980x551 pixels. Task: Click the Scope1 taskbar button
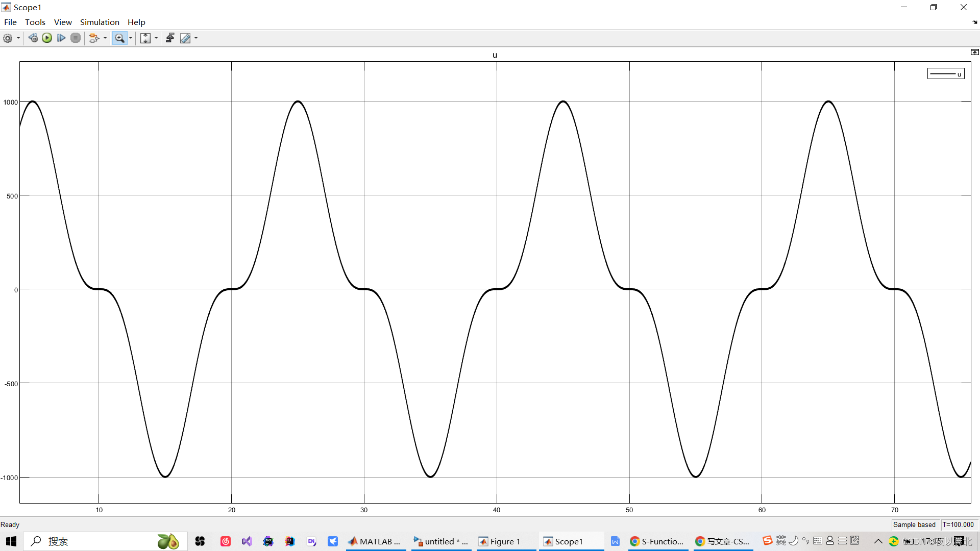(571, 541)
